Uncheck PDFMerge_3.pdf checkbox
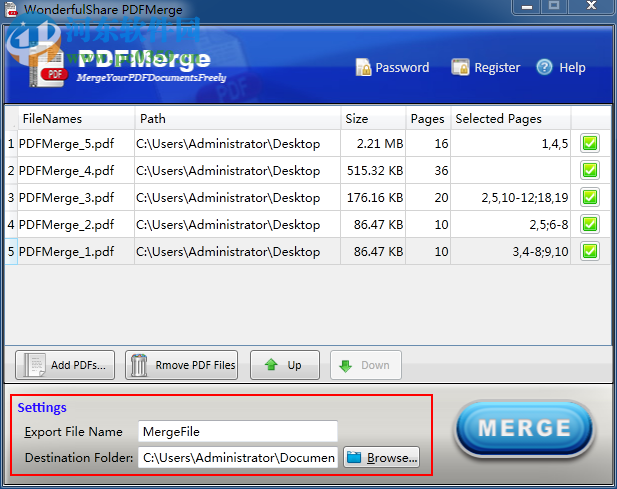617x489 pixels. (x=590, y=197)
